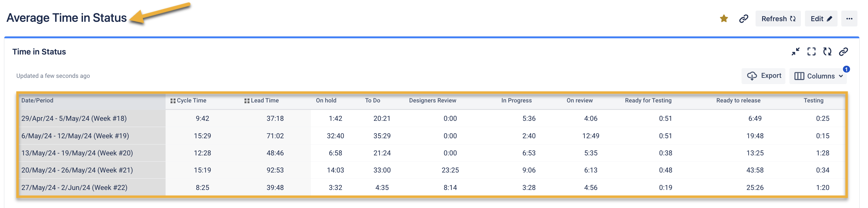Click the Columns badge showing 1

coord(846,69)
